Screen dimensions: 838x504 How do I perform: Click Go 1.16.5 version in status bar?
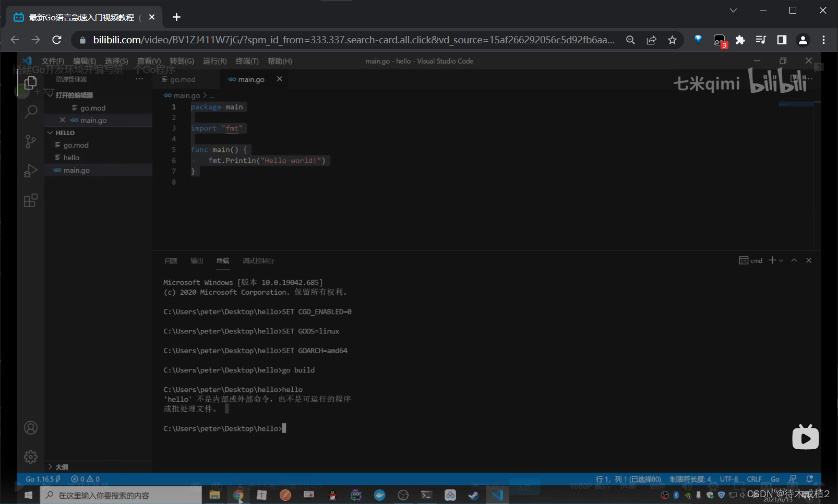(43, 479)
